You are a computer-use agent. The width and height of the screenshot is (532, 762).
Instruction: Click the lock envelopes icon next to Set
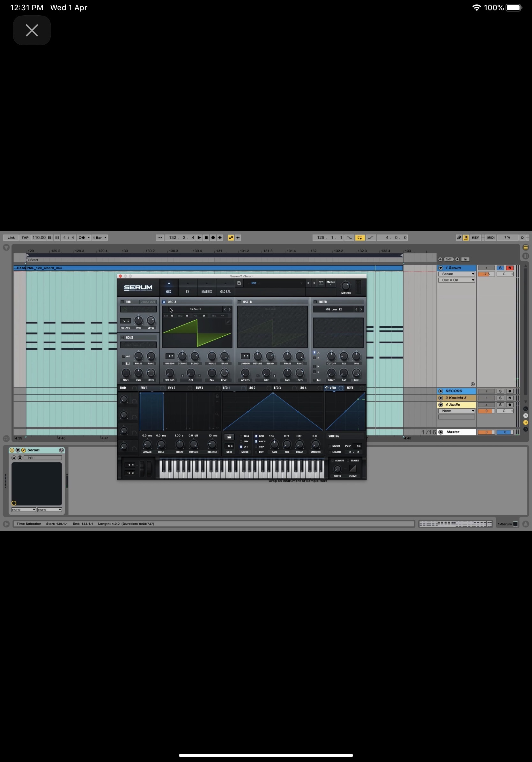click(465, 259)
